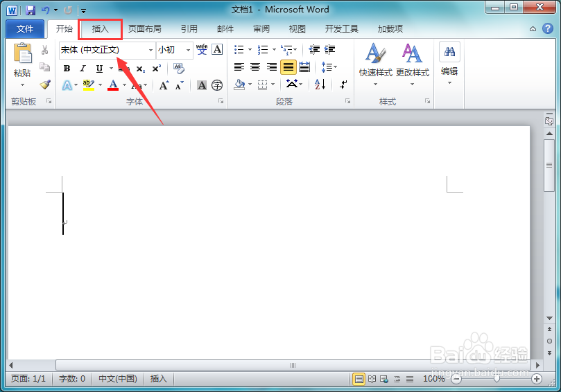Switch to Print Layout view in status bar
The width and height of the screenshot is (561, 392).
tap(359, 379)
